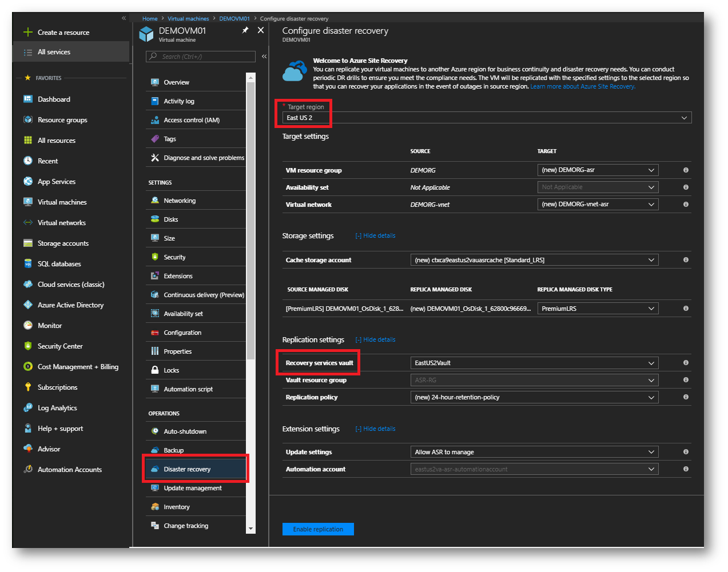
Task: Click info icon for Recovery services vault
Action: [686, 362]
